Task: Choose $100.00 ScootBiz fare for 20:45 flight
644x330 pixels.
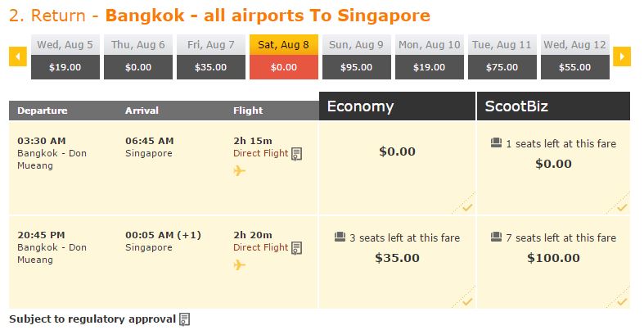Action: pos(553,262)
